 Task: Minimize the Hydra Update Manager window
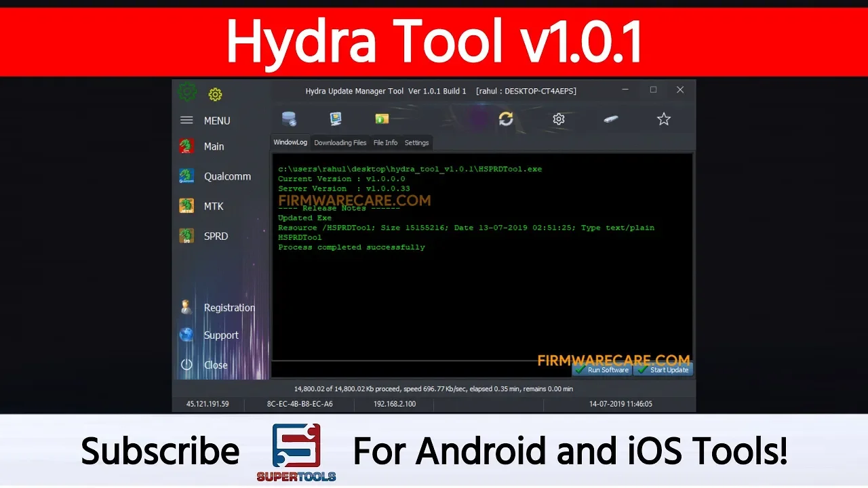pyautogui.click(x=625, y=89)
